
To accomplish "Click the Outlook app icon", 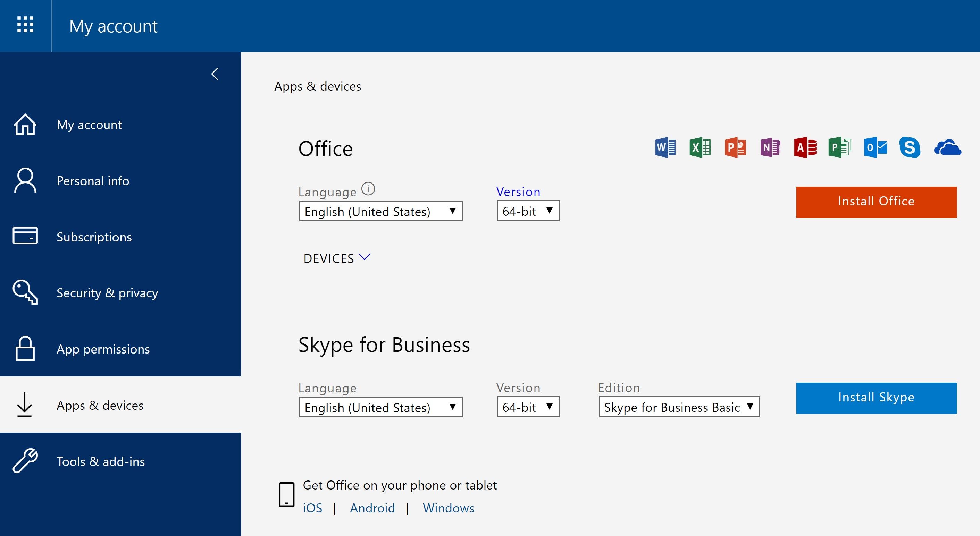I will point(875,147).
